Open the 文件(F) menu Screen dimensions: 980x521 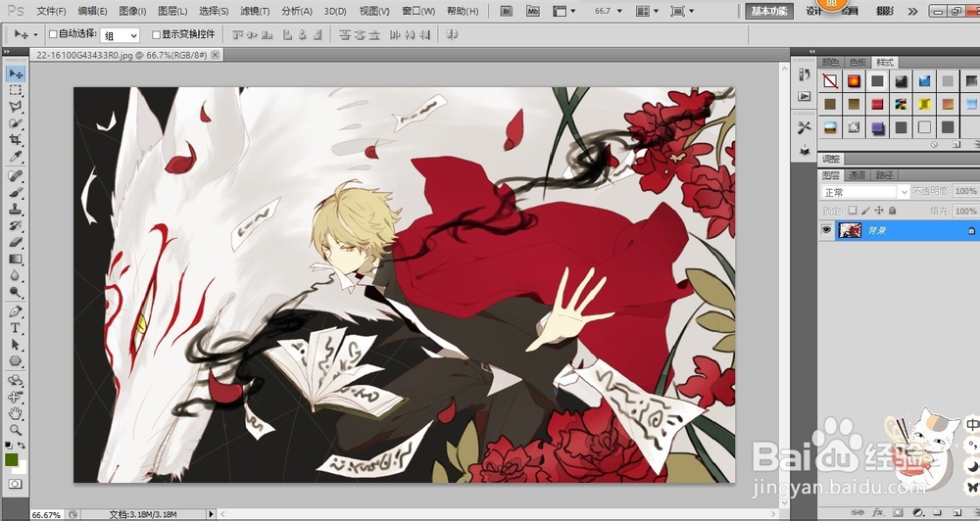pos(51,11)
